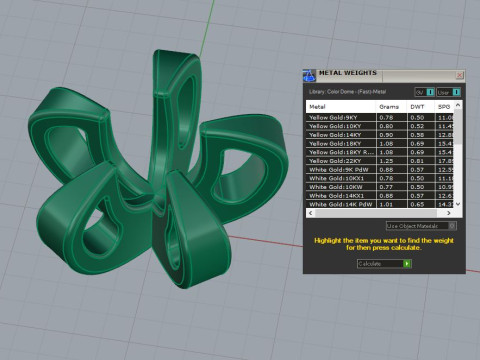Click the Metal column header
The image size is (480, 360).
coord(341,107)
